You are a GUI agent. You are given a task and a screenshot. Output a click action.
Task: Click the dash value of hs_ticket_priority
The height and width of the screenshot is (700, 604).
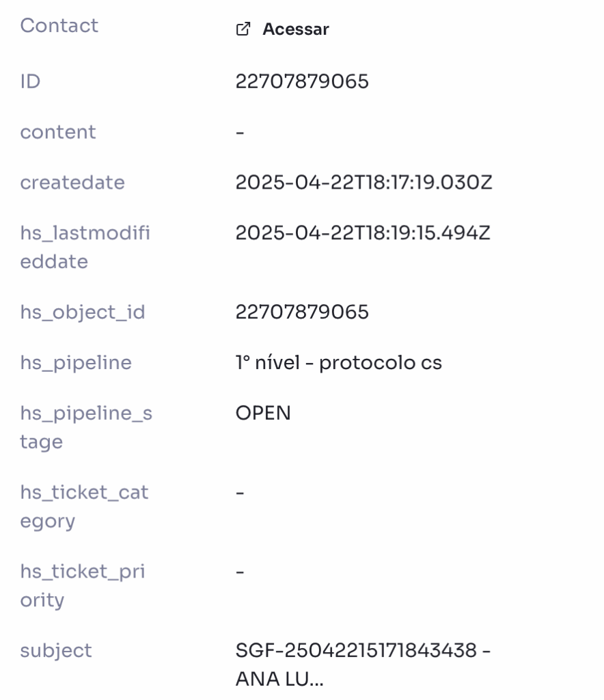pyautogui.click(x=240, y=572)
